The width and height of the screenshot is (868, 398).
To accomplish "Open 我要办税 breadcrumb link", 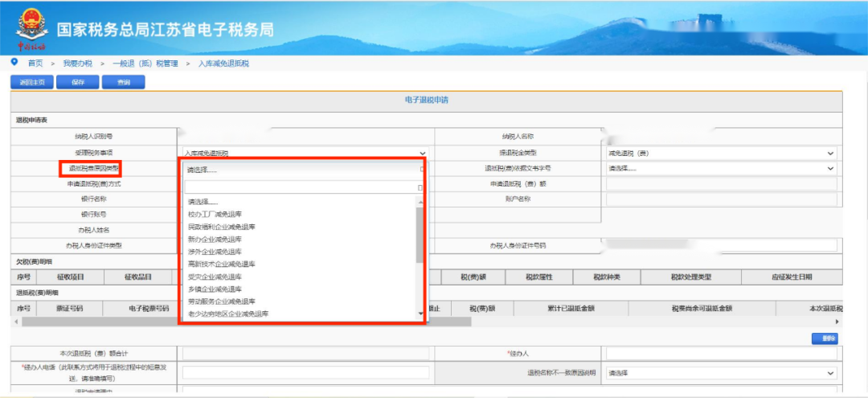I will (77, 64).
